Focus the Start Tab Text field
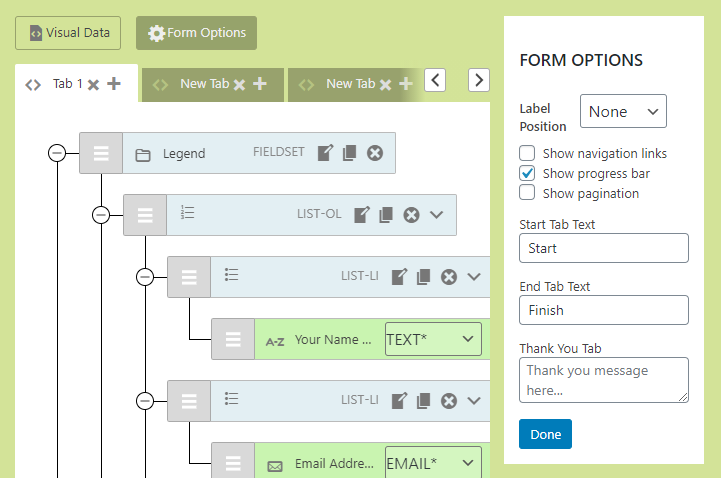The image size is (721, 479). tap(604, 248)
